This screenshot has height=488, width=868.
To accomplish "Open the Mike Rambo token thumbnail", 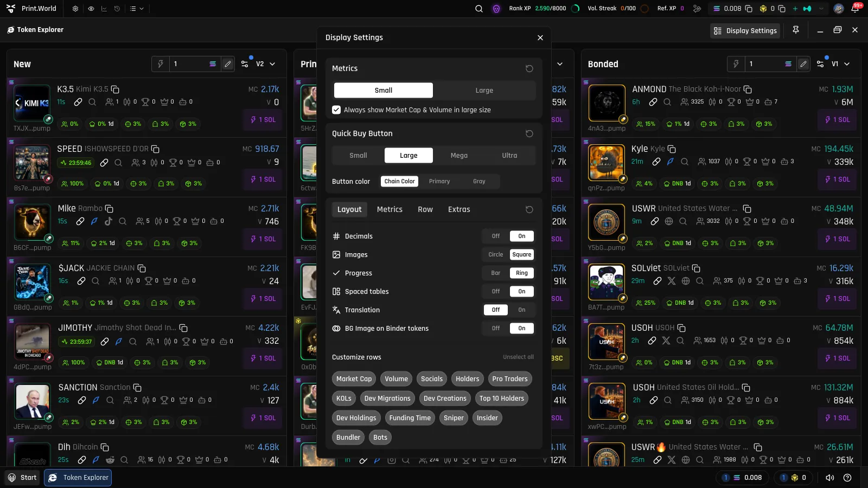I will pyautogui.click(x=32, y=222).
